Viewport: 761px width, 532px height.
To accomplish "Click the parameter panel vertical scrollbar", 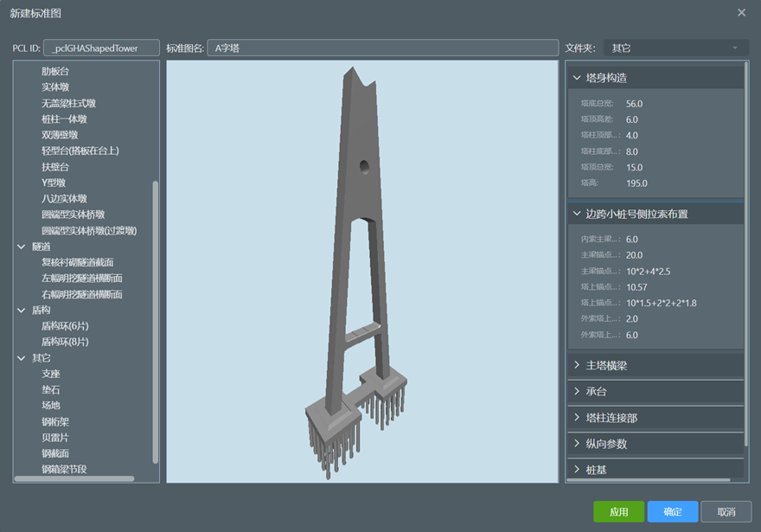I will [x=746, y=253].
